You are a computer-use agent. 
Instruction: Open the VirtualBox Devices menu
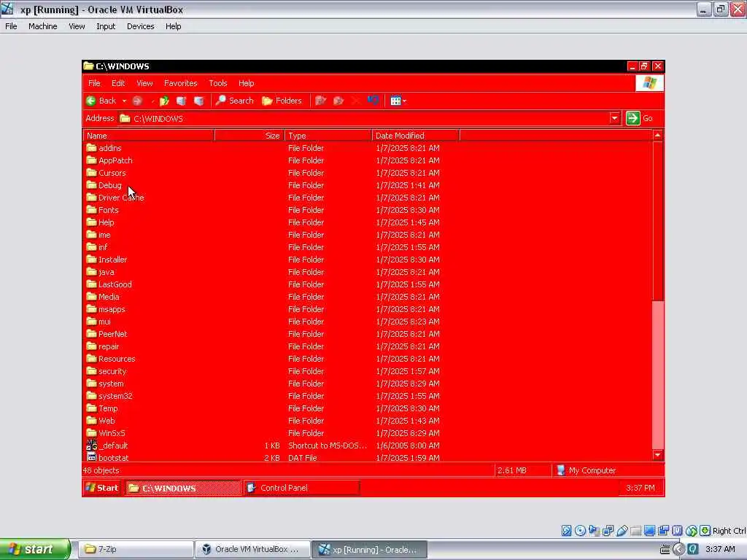click(140, 26)
